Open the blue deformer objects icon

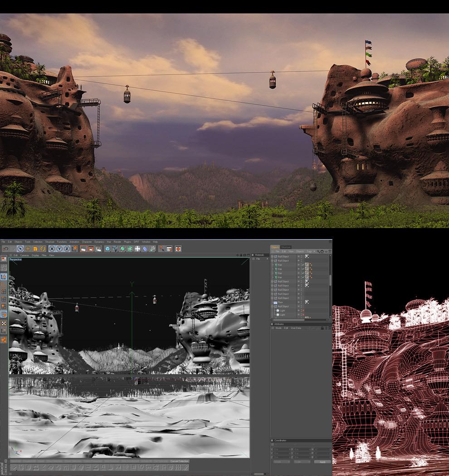145,249
